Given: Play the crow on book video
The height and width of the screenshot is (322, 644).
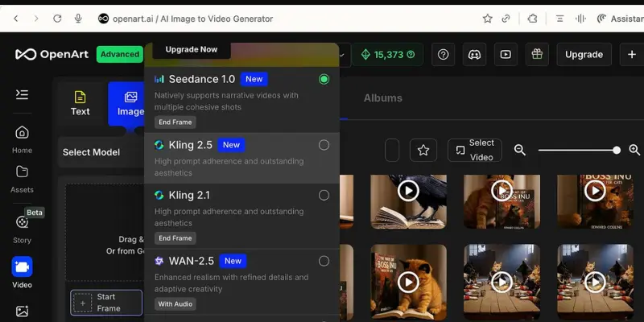Looking at the screenshot, I should coord(408,191).
